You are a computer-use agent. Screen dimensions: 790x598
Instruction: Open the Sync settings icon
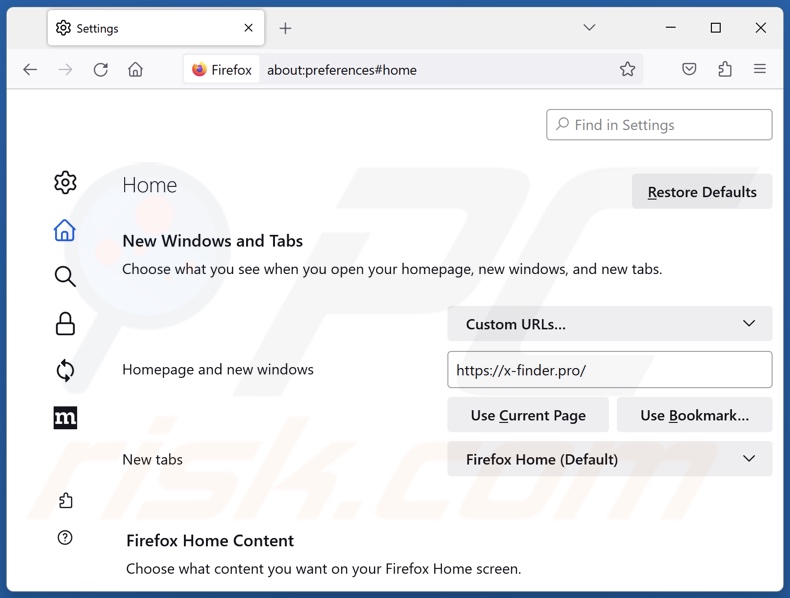(x=65, y=371)
